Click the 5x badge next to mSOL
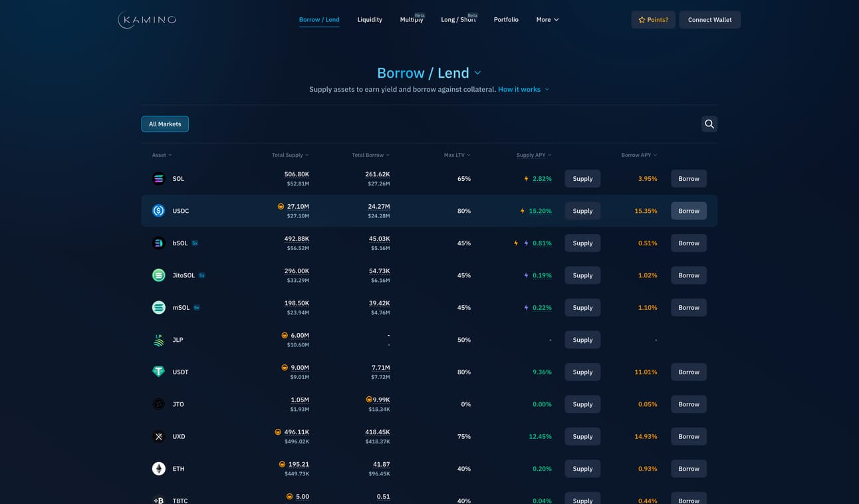The width and height of the screenshot is (859, 504). (196, 308)
